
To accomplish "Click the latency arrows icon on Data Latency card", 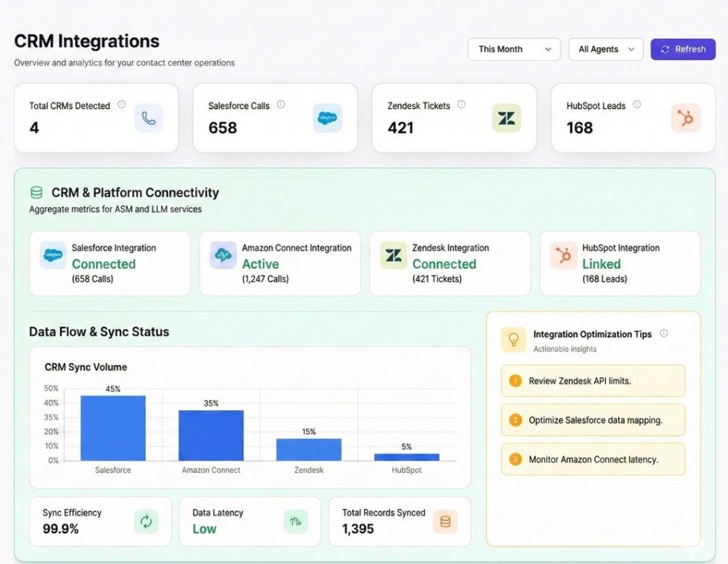I will point(296,521).
